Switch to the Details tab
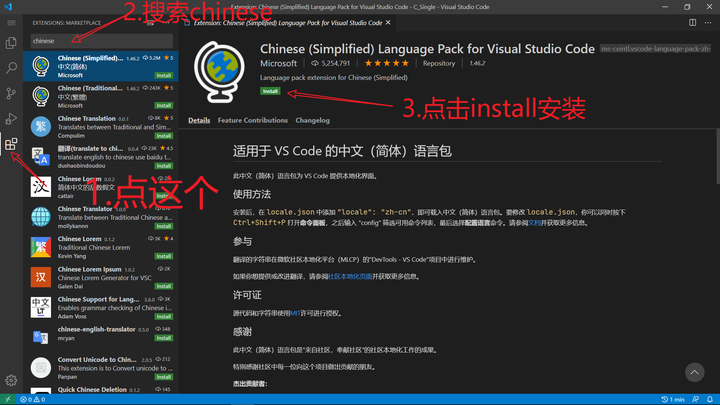Screen dimensions: 720x405 point(199,120)
